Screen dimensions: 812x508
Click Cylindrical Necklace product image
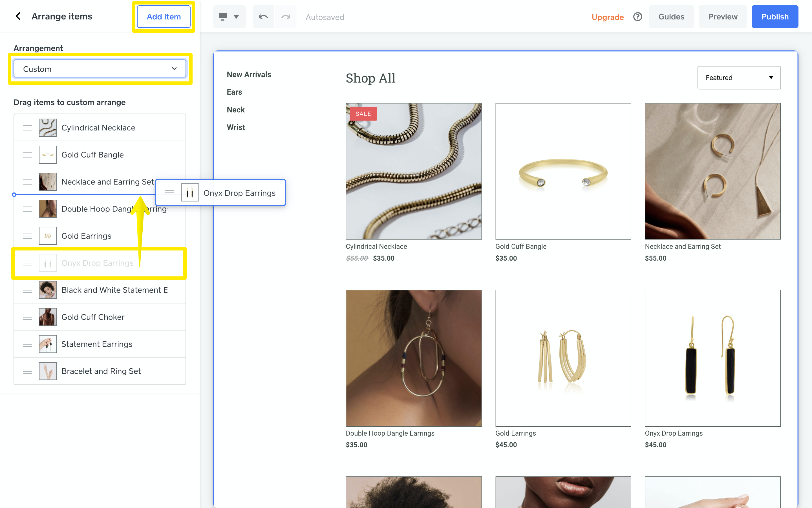[x=414, y=171]
